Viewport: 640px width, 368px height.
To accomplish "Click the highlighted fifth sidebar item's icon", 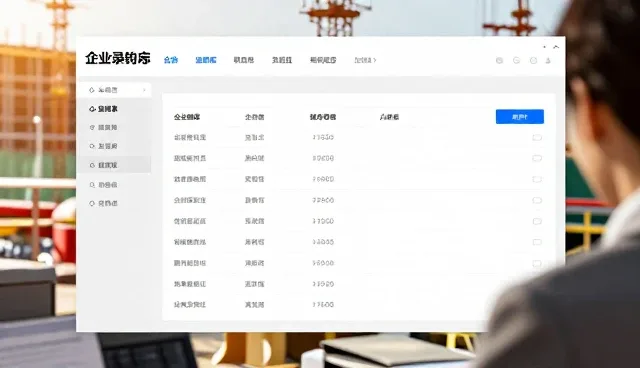I will (x=92, y=165).
